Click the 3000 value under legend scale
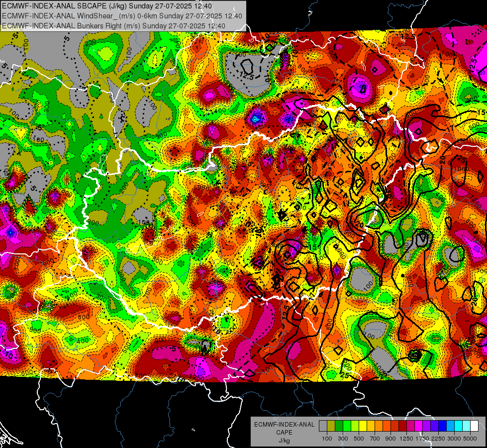Screen dimensions: 487x448 click(x=454, y=439)
